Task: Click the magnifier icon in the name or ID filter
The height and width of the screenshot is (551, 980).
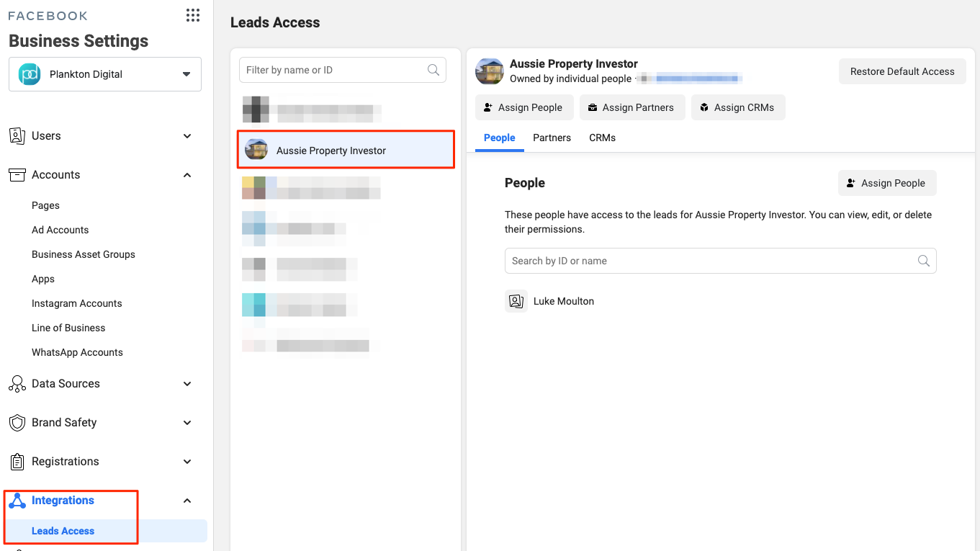Action: (x=433, y=70)
